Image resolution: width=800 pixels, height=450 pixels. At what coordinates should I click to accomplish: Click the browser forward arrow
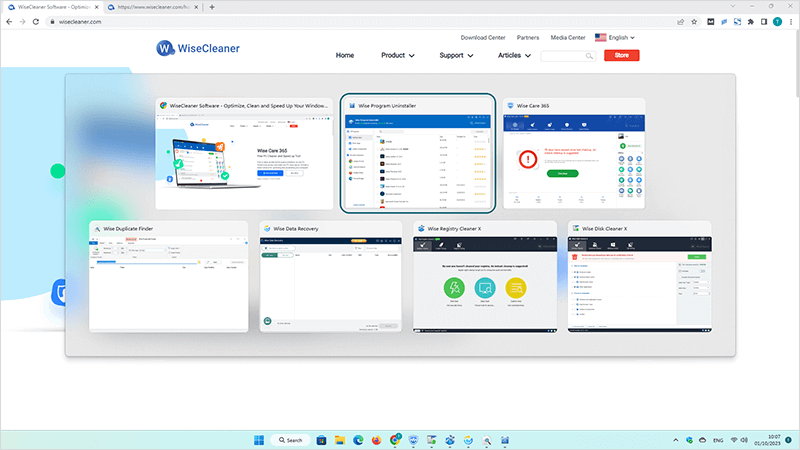pyautogui.click(x=22, y=22)
